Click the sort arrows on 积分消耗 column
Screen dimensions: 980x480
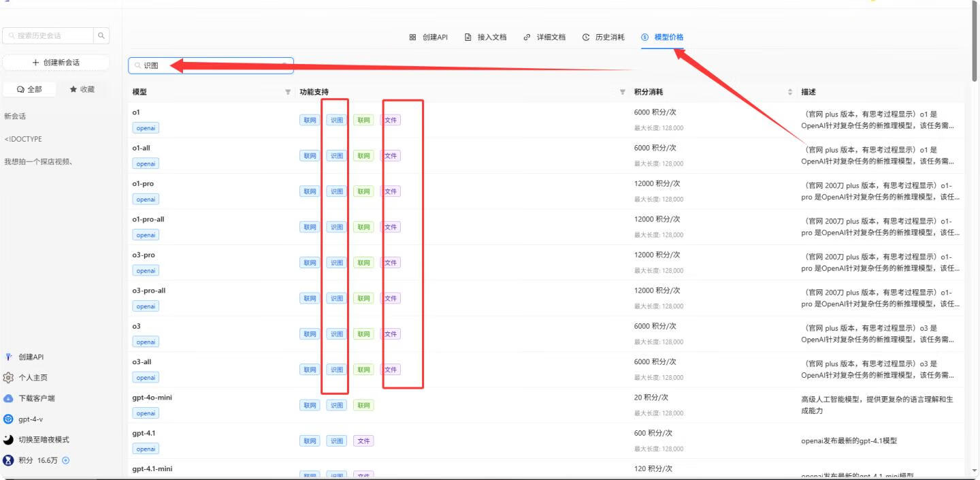789,91
